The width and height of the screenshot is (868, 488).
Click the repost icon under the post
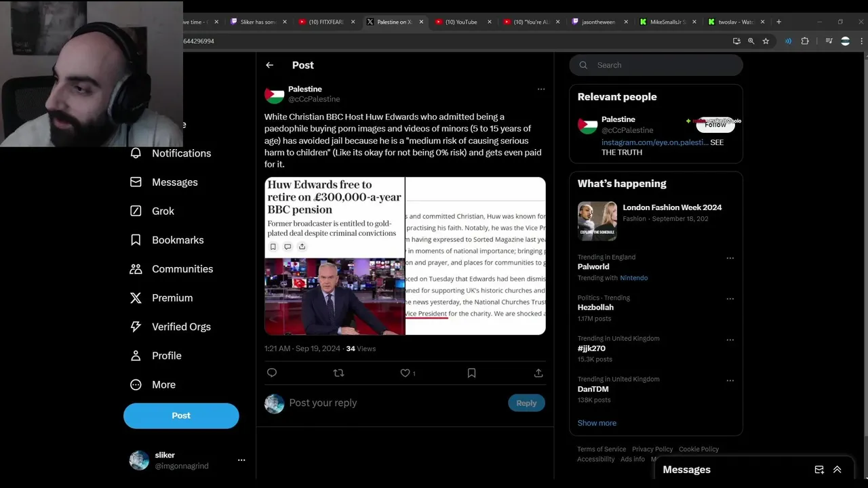[x=338, y=373]
